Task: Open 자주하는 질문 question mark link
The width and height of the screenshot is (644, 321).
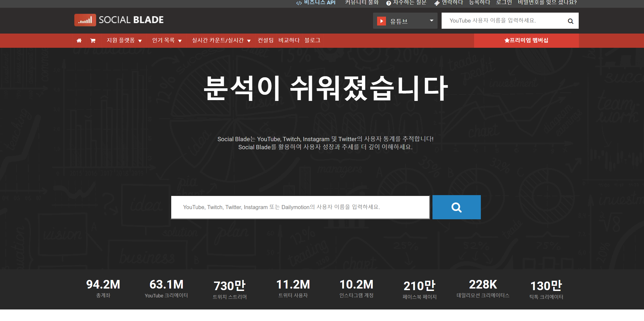Action: pos(406,2)
